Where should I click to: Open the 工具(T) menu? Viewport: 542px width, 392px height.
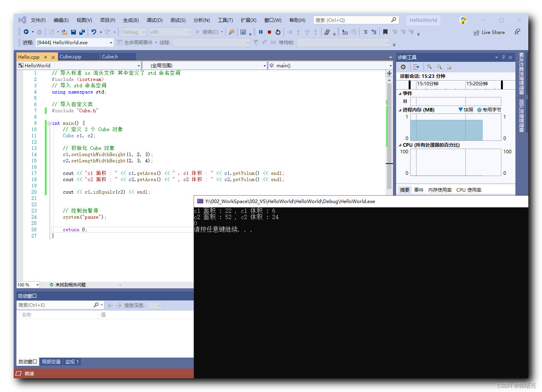(x=225, y=20)
